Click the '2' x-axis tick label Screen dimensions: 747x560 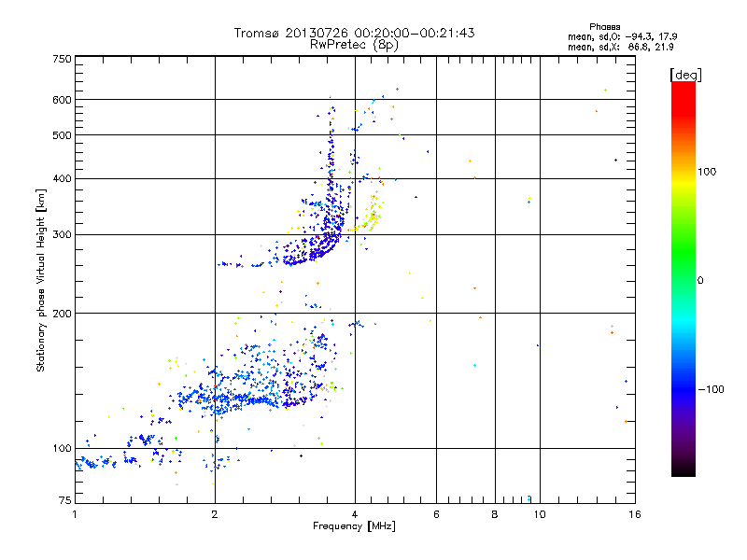(215, 514)
